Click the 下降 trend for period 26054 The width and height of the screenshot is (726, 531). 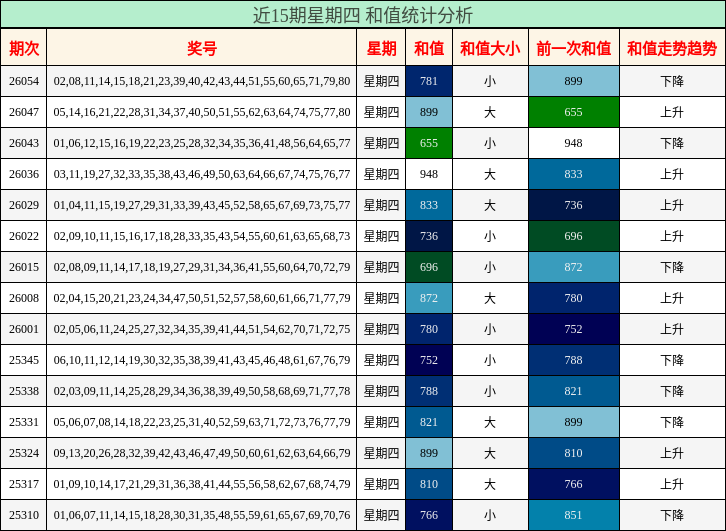(x=672, y=81)
